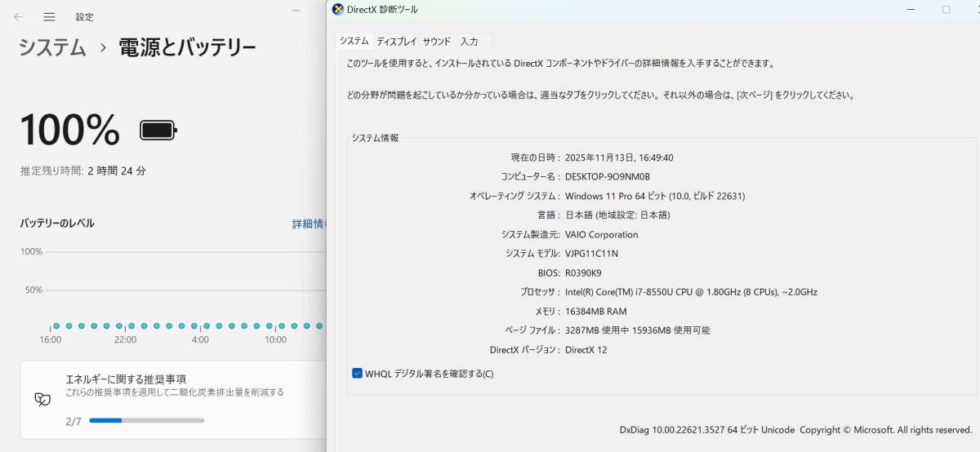This screenshot has width=980, height=452.
Task: Click the 2/7 recommendations progress bar
Action: point(147,421)
